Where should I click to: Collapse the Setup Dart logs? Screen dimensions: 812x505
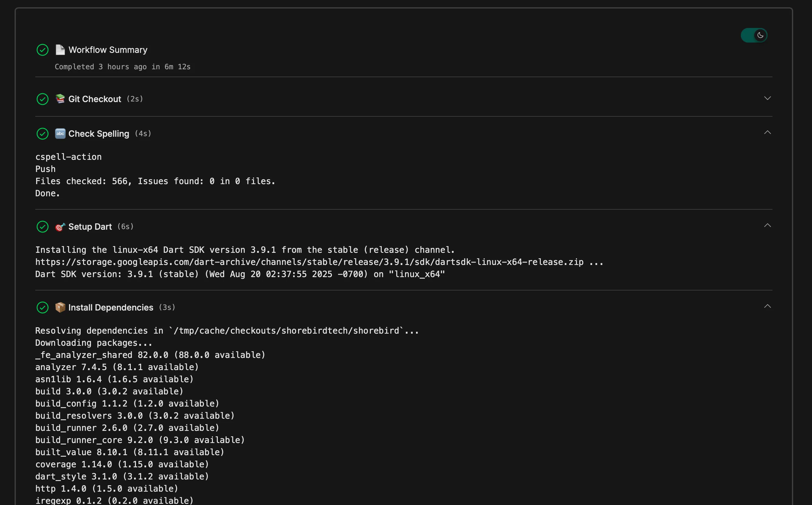[x=768, y=225]
